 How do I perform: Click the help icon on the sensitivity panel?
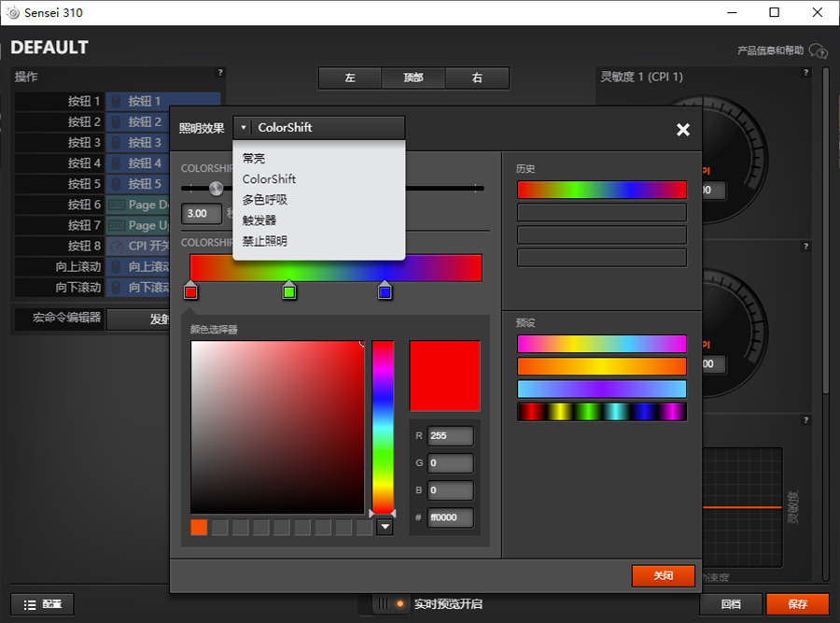point(805,72)
